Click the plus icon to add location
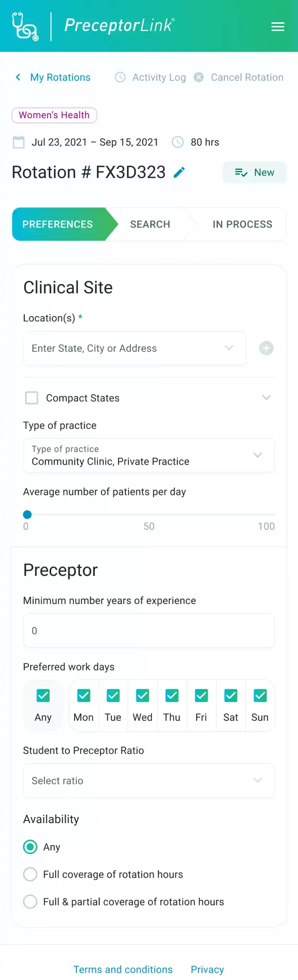The image size is (298, 980). pos(266,348)
